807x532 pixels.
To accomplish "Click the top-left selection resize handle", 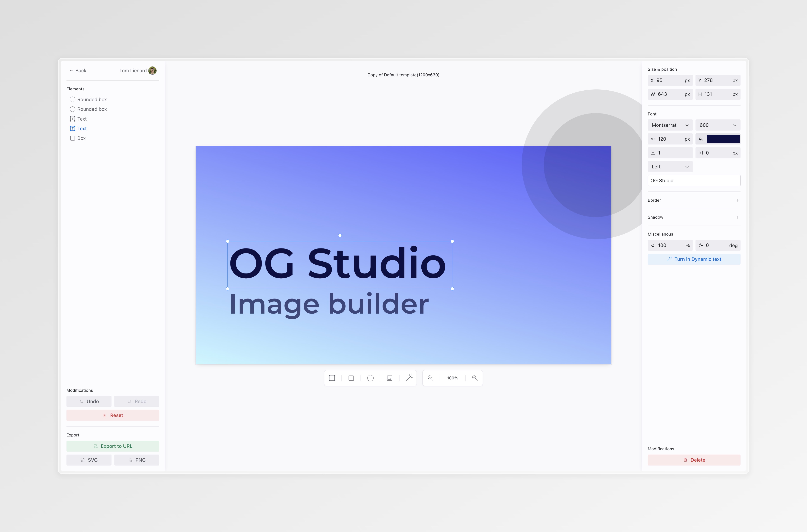I will [228, 241].
